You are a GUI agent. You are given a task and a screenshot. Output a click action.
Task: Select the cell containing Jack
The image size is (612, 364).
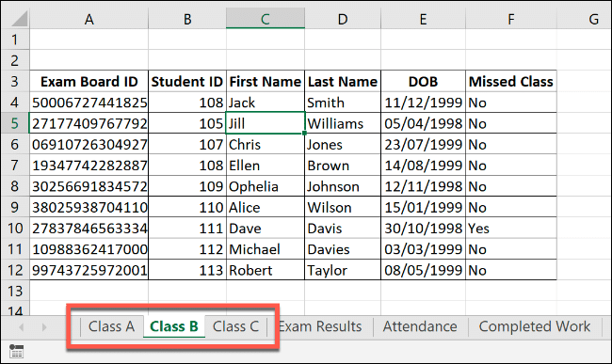click(x=266, y=103)
